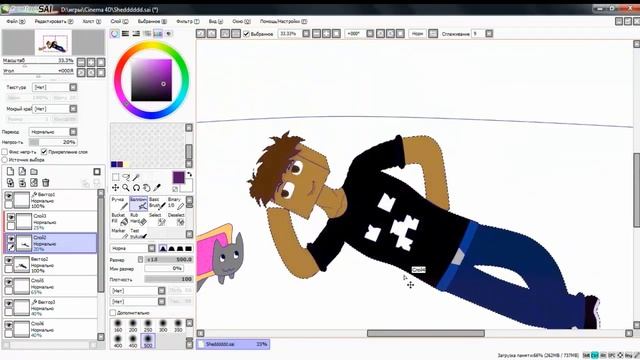Open the Редактировать menu
The image size is (640, 360).
[53, 21]
